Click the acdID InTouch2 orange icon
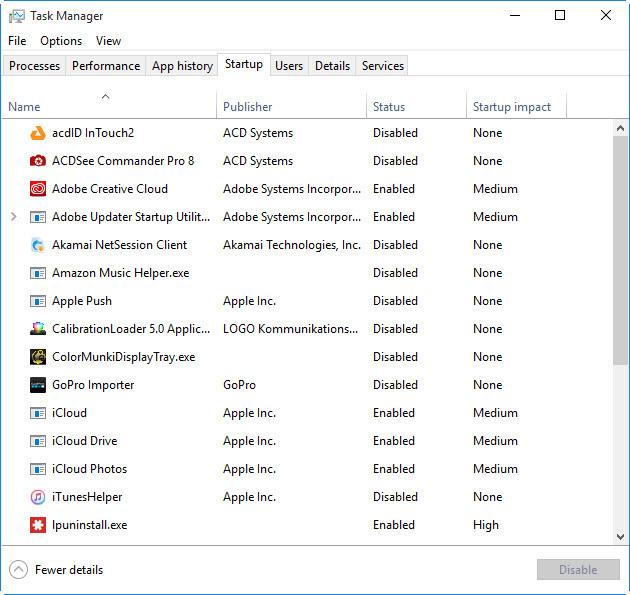This screenshot has height=595, width=630. point(38,133)
